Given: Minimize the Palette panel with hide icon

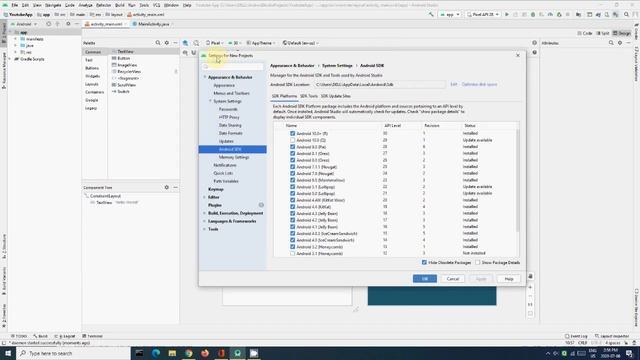Looking at the screenshot, I should (175, 43).
